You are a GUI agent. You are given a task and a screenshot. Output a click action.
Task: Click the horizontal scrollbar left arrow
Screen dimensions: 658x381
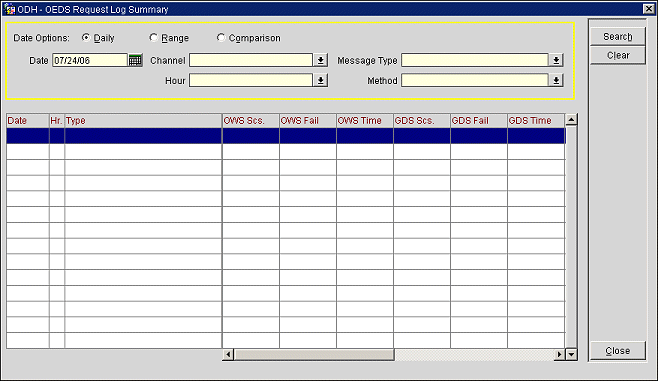228,355
